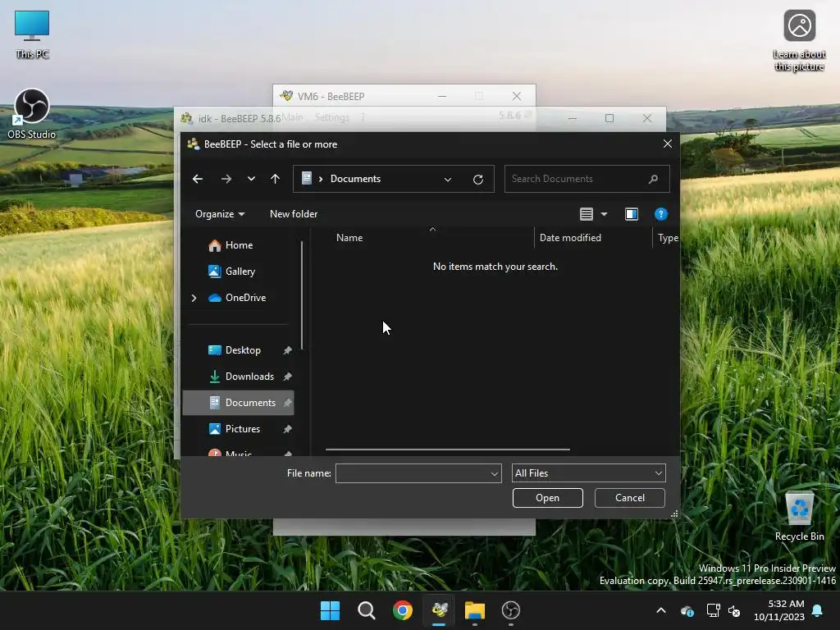The image size is (840, 630).
Task: Open notifications bell icon
Action: (x=818, y=610)
